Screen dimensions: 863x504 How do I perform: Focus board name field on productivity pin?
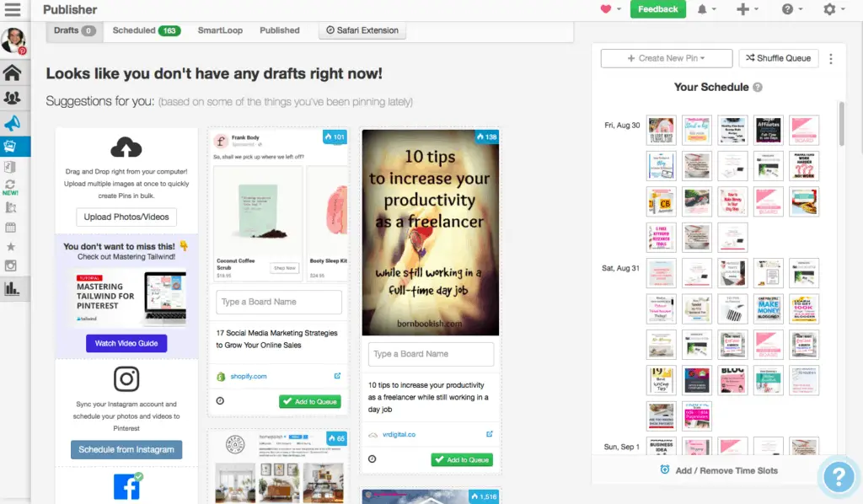coord(431,354)
